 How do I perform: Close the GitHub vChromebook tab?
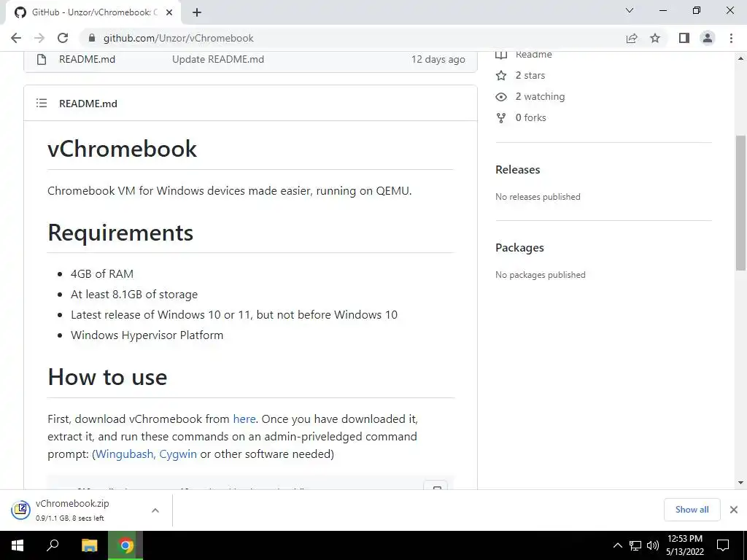point(169,12)
